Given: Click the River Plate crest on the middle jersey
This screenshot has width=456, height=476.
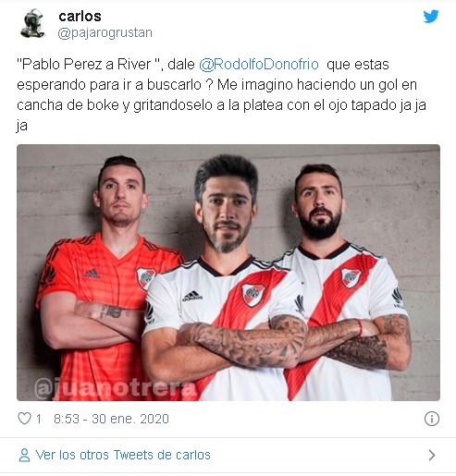Looking at the screenshot, I should (x=253, y=295).
